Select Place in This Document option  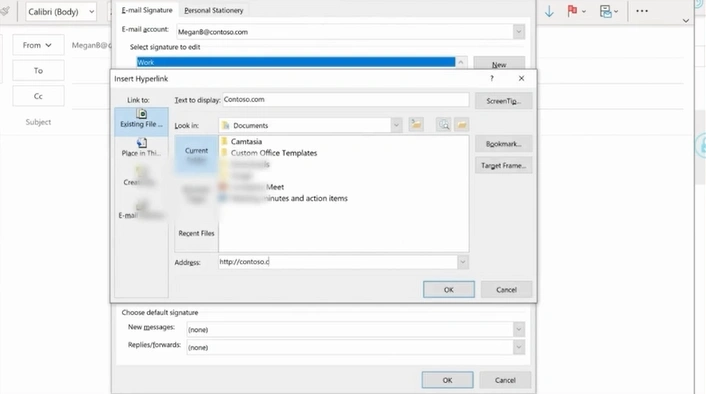pyautogui.click(x=141, y=148)
